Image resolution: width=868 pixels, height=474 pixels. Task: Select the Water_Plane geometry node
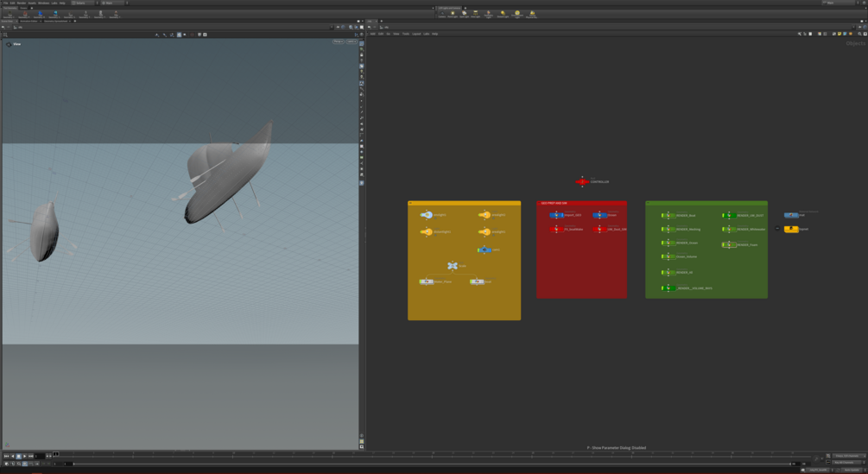427,281
